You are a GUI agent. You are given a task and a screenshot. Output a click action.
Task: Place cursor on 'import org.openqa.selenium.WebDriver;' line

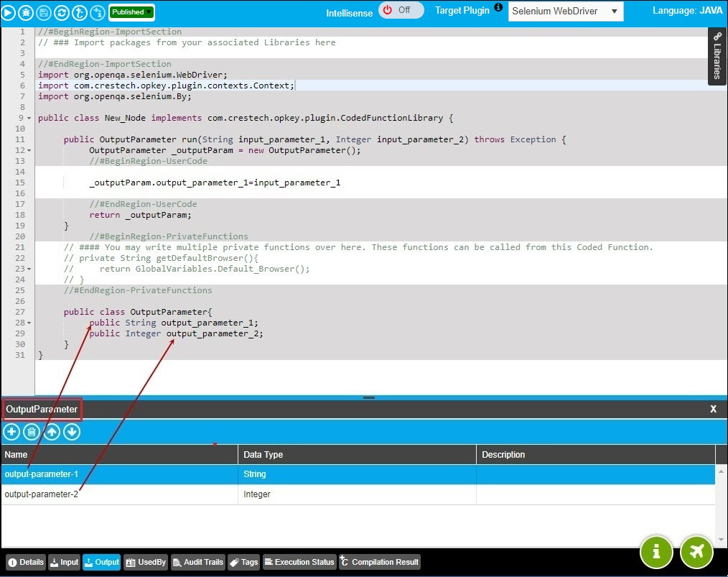133,75
